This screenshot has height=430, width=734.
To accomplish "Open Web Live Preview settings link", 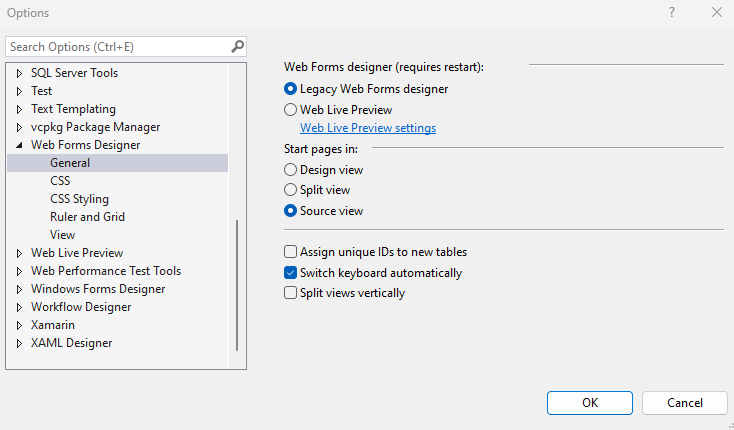I will pos(368,128).
